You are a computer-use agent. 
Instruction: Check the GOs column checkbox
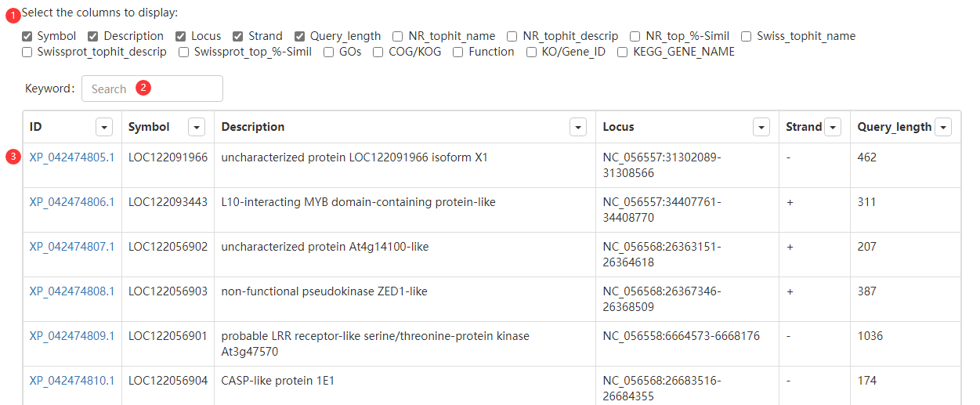pyautogui.click(x=329, y=52)
